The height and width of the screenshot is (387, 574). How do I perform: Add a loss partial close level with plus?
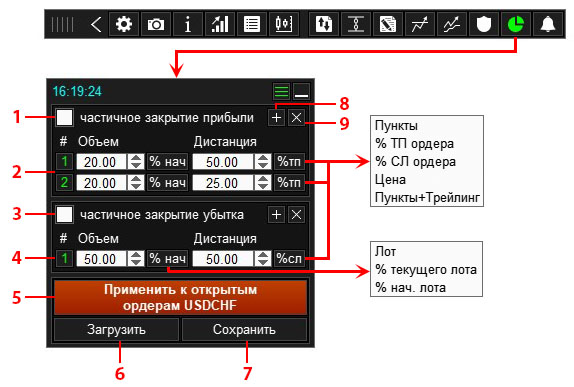tap(276, 215)
